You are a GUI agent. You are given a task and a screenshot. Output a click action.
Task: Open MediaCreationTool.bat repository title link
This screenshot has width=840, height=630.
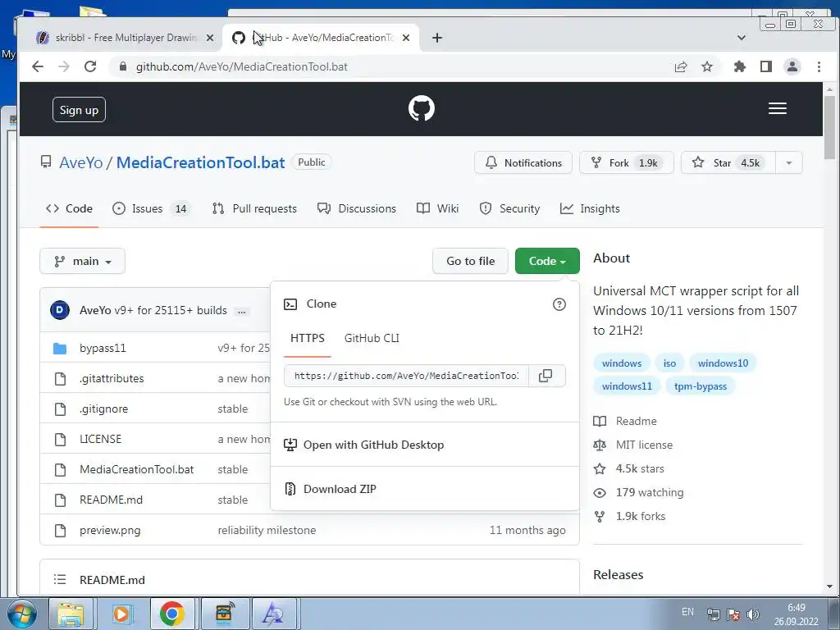point(200,162)
